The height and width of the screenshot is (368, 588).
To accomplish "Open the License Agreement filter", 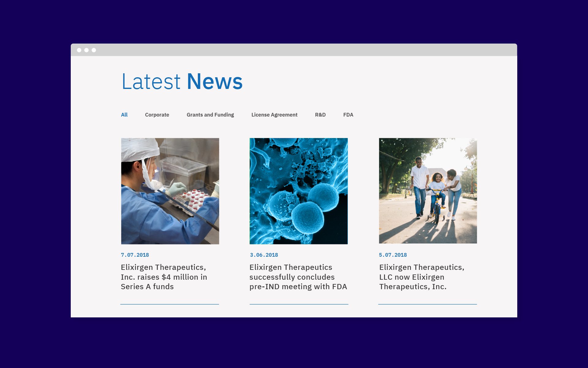I will click(x=274, y=115).
